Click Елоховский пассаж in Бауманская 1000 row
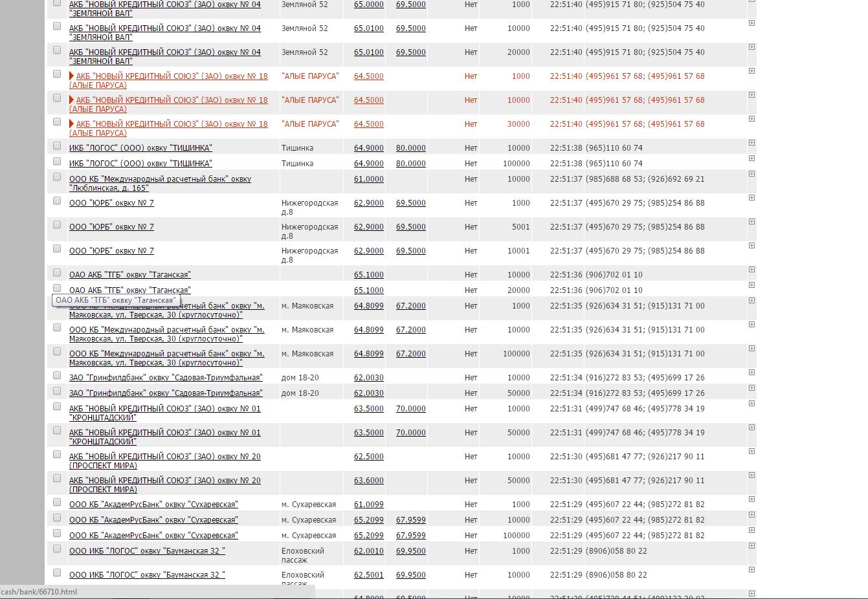The width and height of the screenshot is (868, 599). [303, 556]
